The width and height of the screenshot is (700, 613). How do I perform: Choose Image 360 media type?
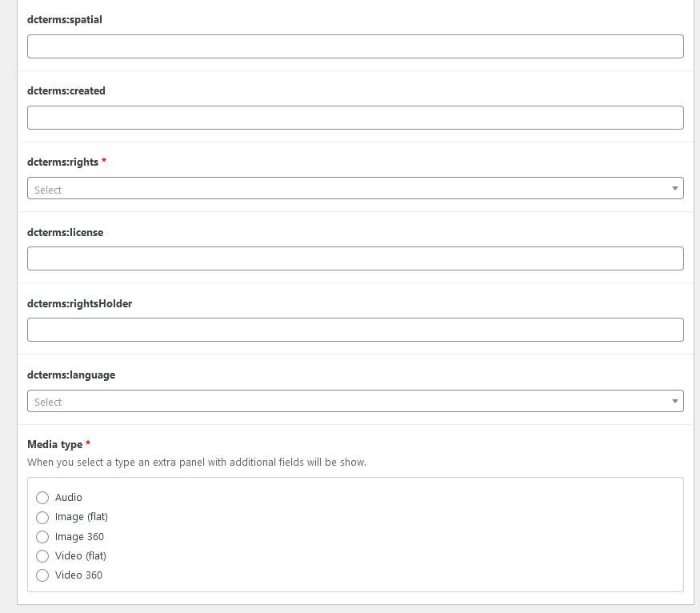tap(42, 537)
